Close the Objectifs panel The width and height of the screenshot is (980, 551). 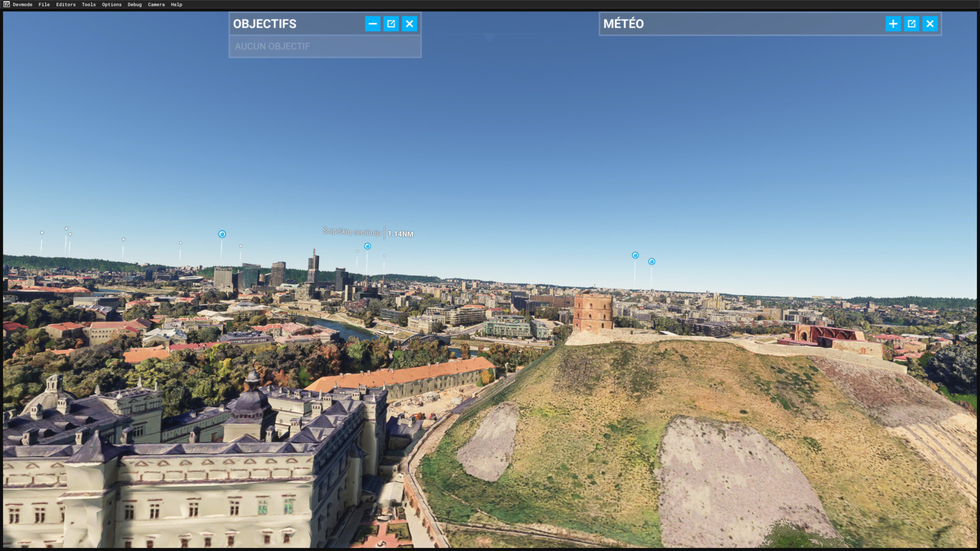(x=409, y=24)
